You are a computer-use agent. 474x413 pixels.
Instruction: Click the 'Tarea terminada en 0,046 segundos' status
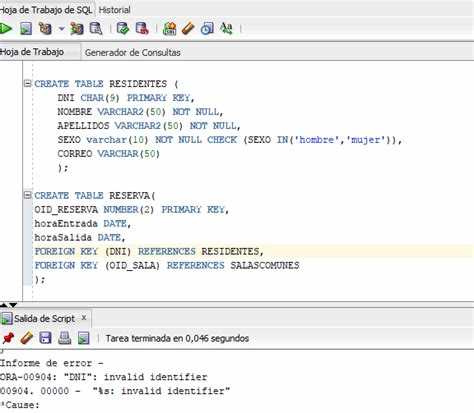point(177,338)
